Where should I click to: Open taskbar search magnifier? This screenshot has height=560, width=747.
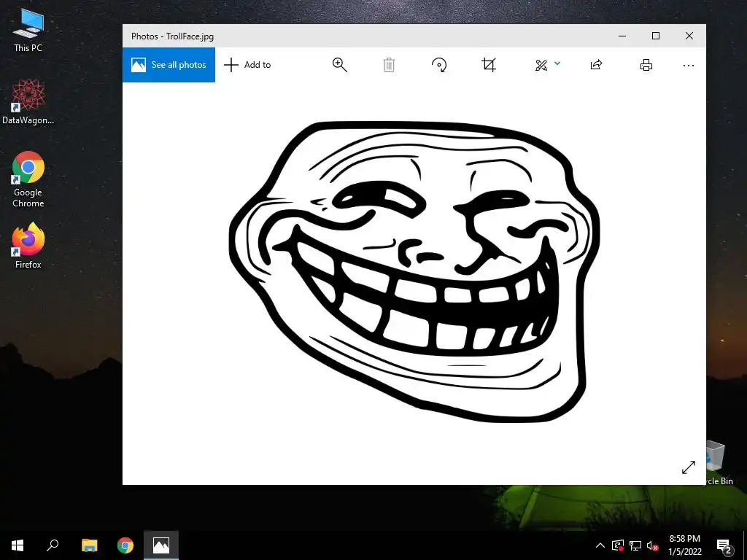pyautogui.click(x=53, y=545)
